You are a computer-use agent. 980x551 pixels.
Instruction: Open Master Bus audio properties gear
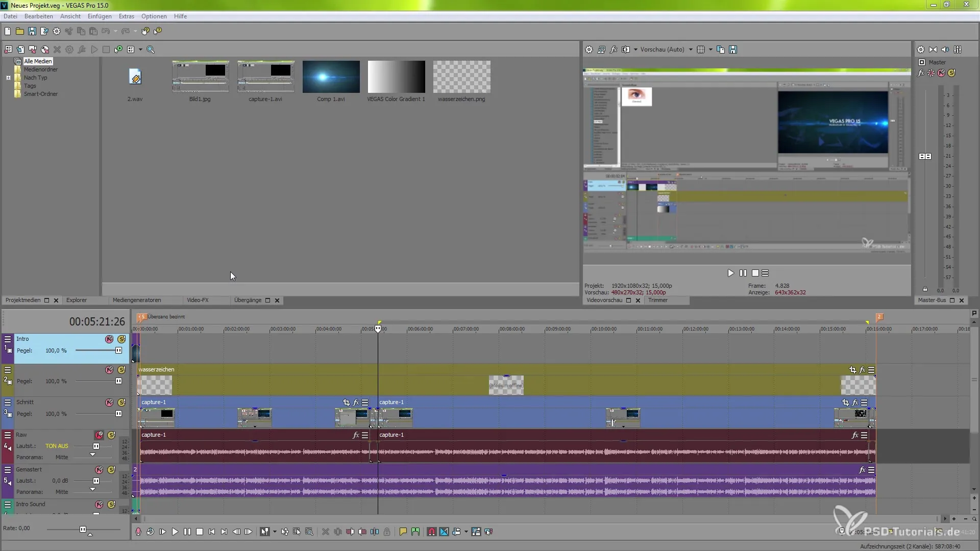pyautogui.click(x=921, y=49)
